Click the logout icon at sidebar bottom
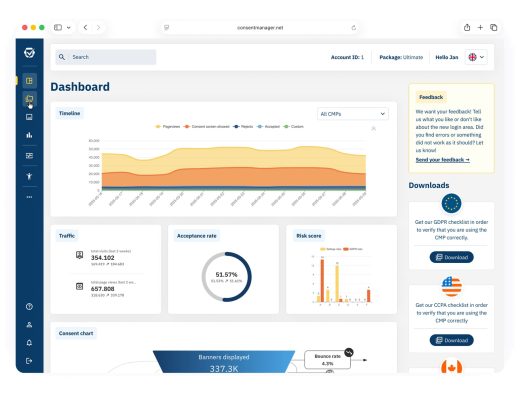 pos(29,361)
